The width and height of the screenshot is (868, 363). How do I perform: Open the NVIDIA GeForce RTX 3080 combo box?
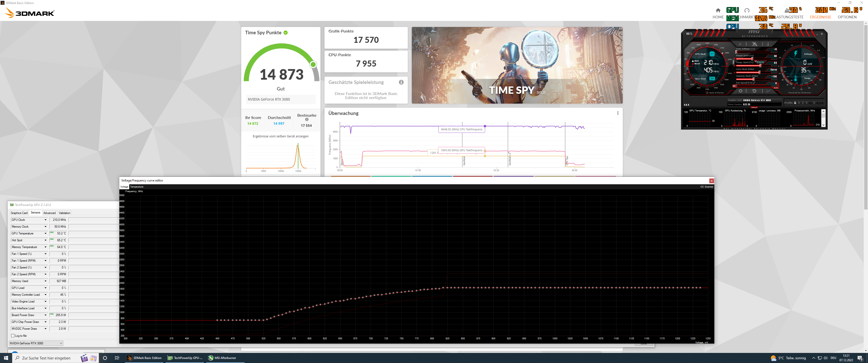pos(36,343)
